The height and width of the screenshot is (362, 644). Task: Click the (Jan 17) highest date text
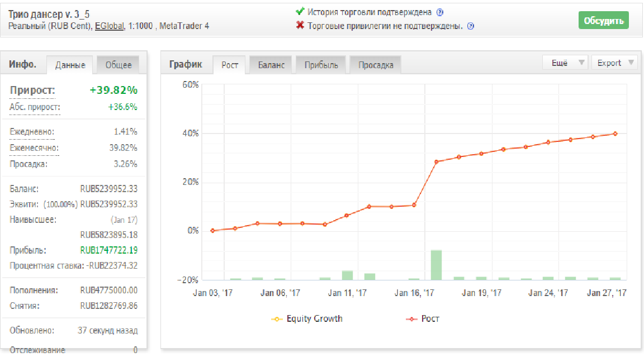click(124, 220)
